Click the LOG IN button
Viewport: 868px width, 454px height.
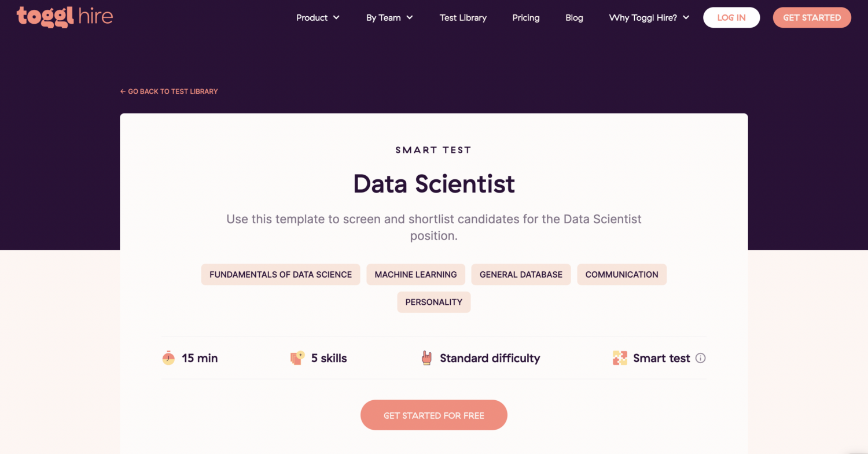click(x=731, y=17)
